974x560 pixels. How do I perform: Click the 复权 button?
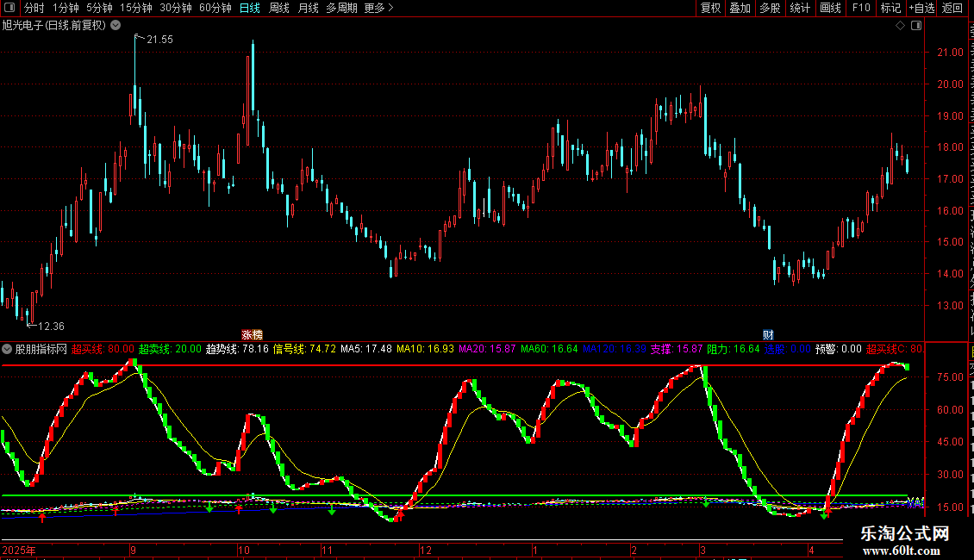point(710,8)
